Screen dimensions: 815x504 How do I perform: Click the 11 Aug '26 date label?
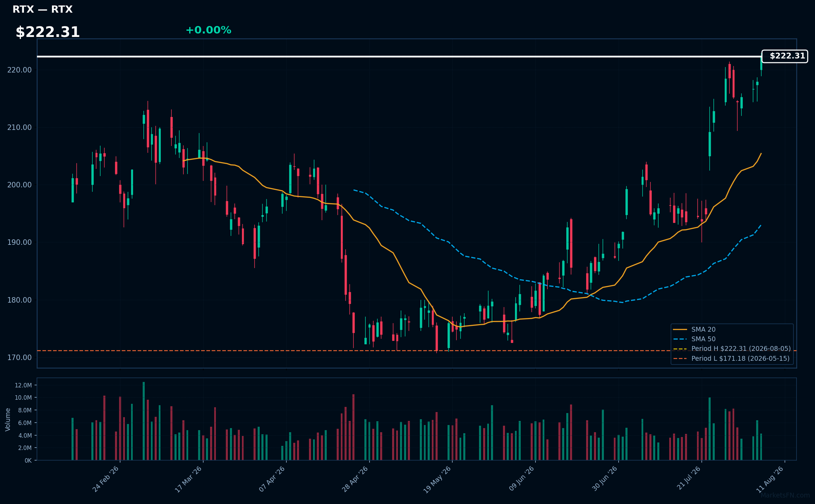770,479
